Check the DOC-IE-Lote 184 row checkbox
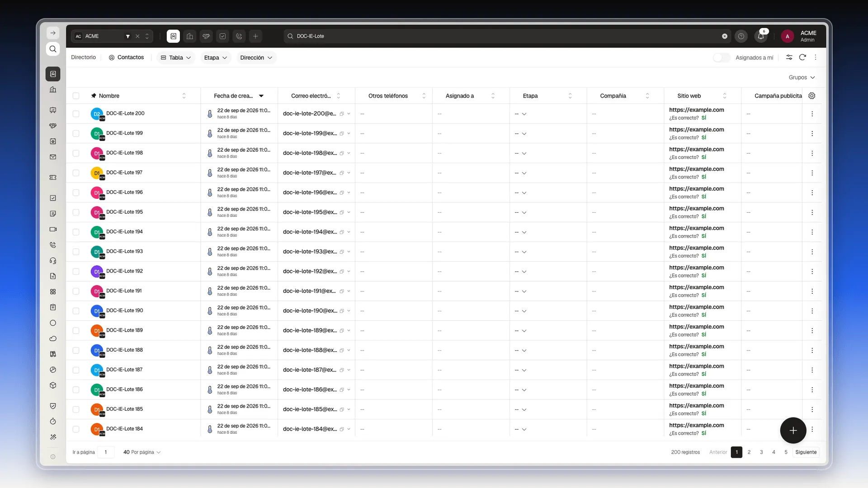 click(76, 429)
